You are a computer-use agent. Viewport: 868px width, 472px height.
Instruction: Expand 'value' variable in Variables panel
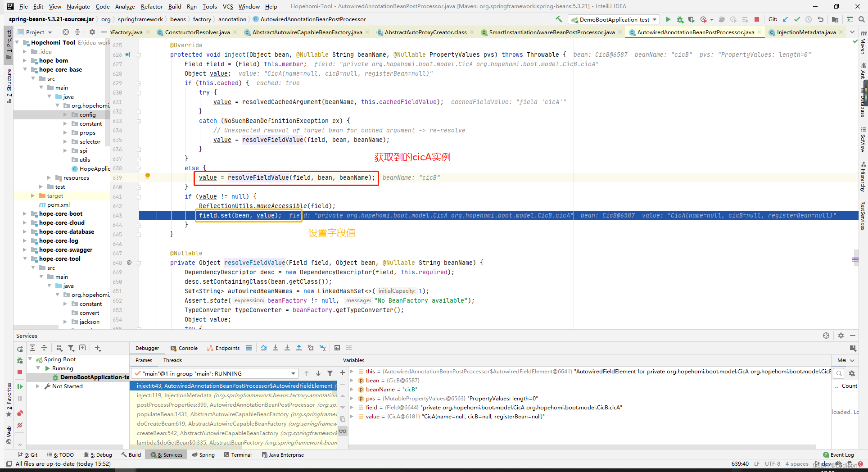[x=352, y=416]
